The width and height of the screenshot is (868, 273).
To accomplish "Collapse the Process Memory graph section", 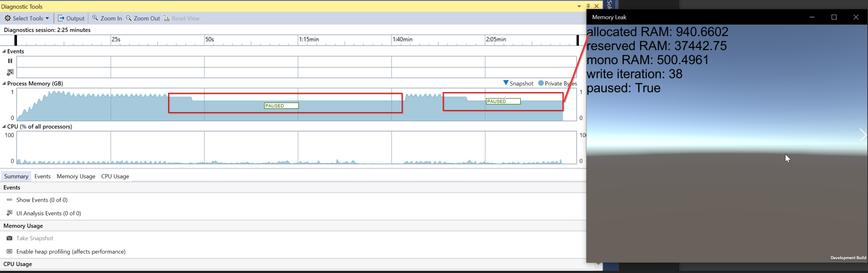I will coord(4,83).
